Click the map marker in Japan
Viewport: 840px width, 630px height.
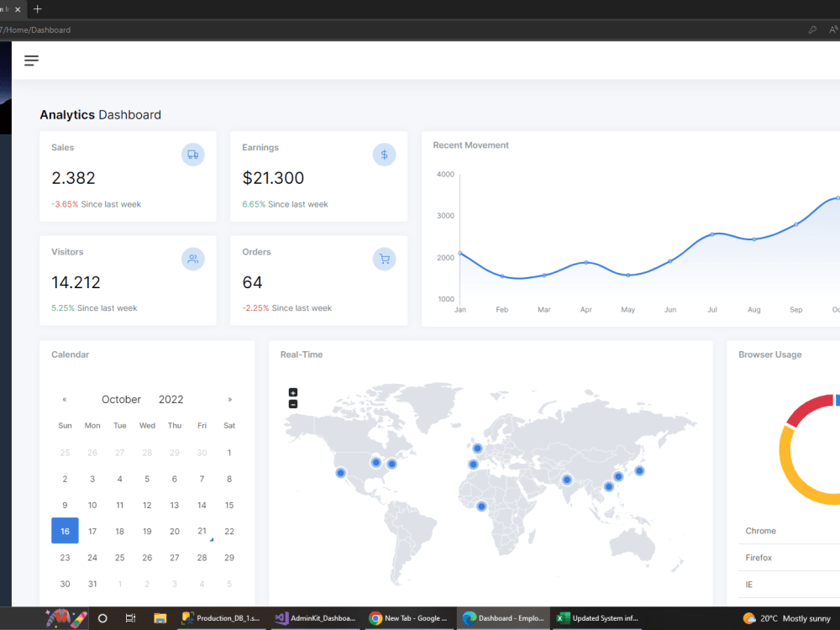pyautogui.click(x=639, y=471)
